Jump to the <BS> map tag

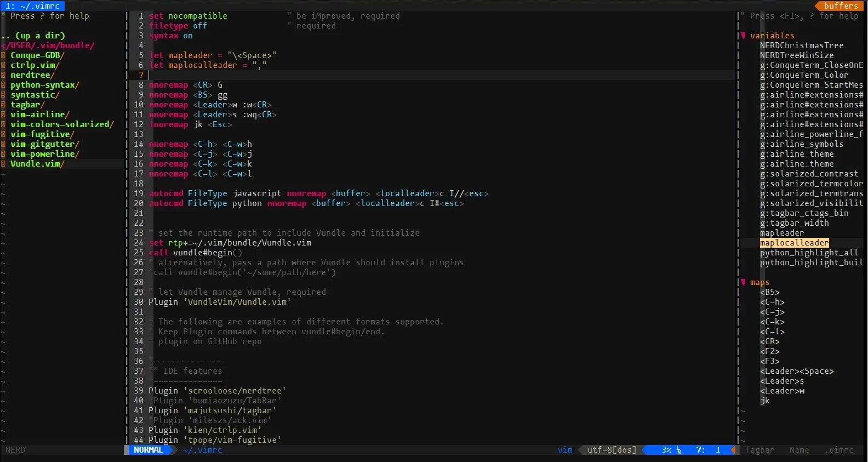pos(770,292)
